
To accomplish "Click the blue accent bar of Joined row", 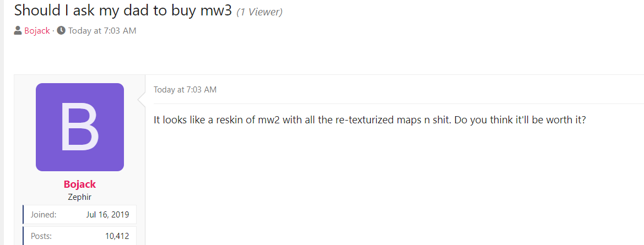I will (23, 214).
